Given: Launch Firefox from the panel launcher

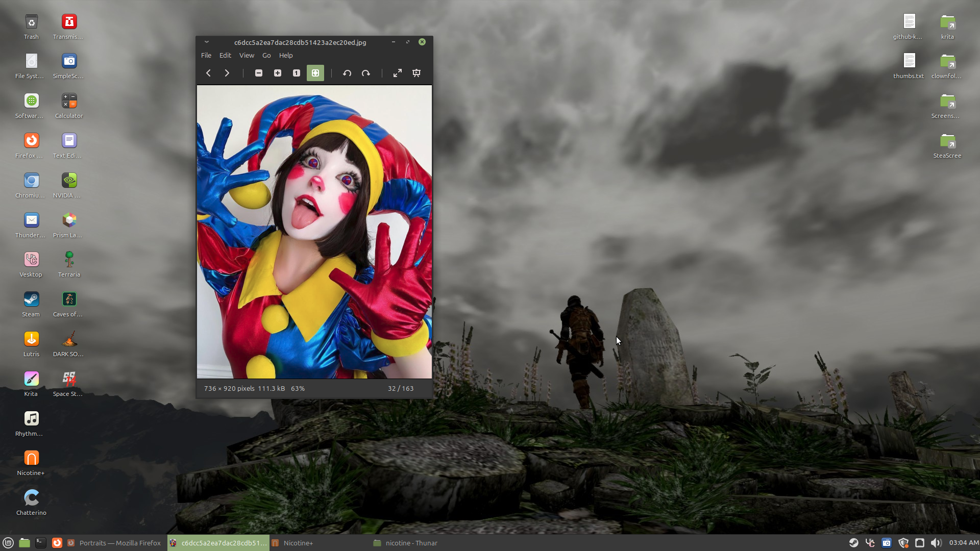Looking at the screenshot, I should [x=57, y=543].
